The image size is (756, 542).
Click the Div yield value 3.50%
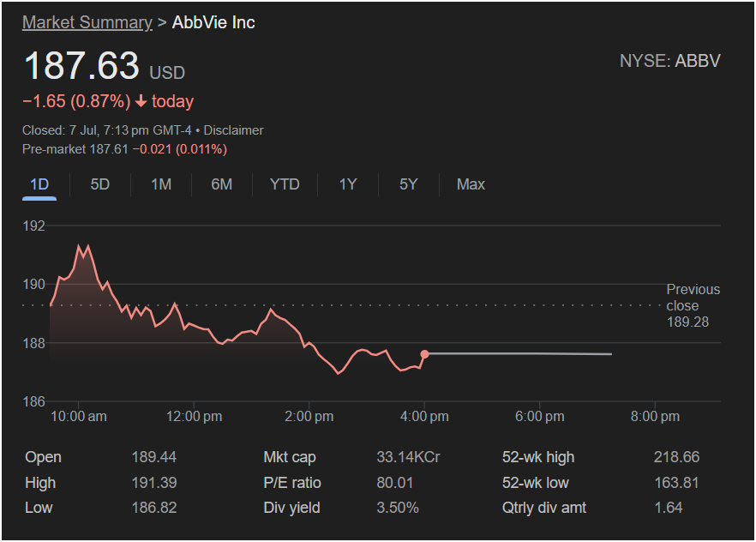pyautogui.click(x=398, y=508)
